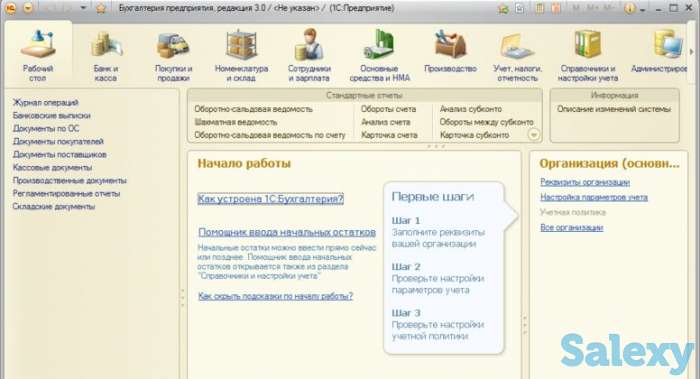Click the Учетная политика item
The width and height of the screenshot is (700, 379).
point(573,212)
